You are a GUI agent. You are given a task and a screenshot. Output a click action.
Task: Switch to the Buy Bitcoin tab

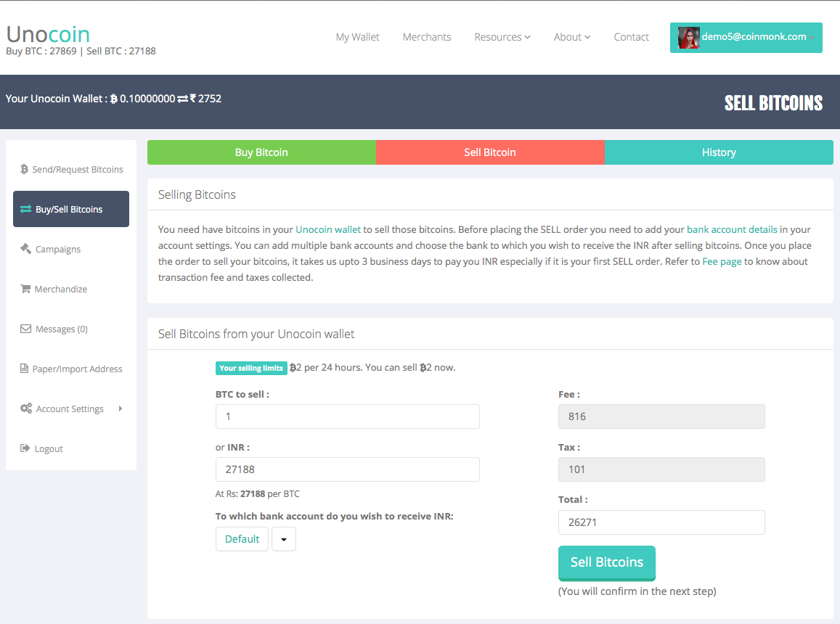261,152
